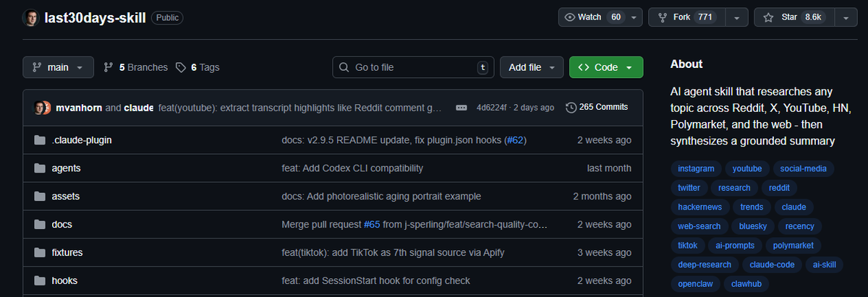Select the claude topic tag

coord(794,207)
